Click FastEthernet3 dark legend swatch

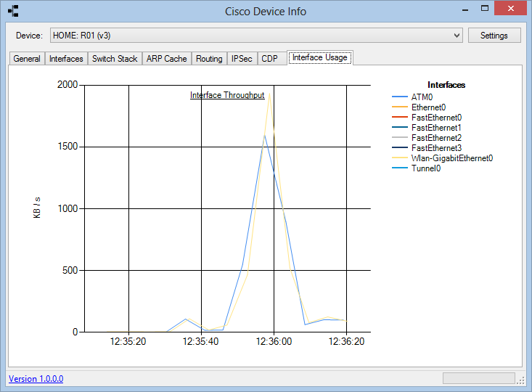(x=400, y=148)
